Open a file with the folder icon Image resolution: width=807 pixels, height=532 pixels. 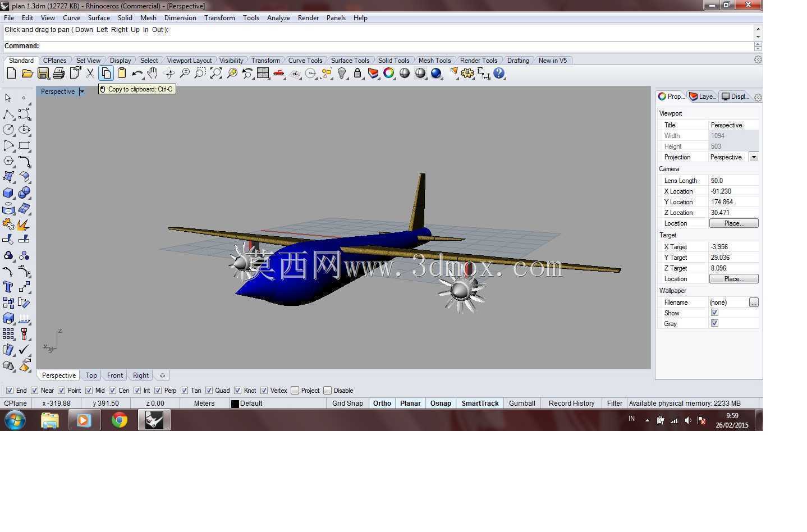click(x=27, y=74)
